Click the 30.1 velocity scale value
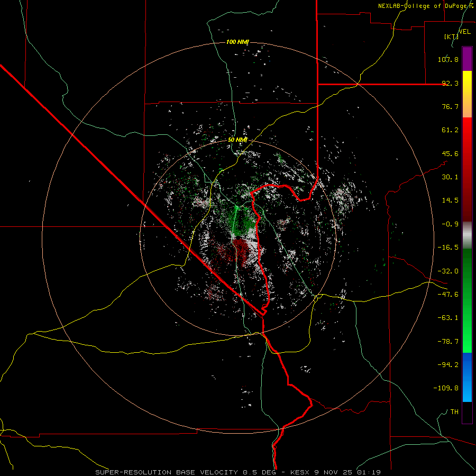Image resolution: width=476 pixels, height=476 pixels. click(450, 177)
